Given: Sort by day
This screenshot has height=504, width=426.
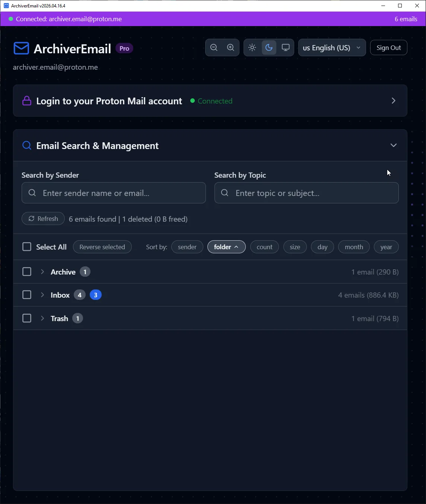Looking at the screenshot, I should pos(322,247).
